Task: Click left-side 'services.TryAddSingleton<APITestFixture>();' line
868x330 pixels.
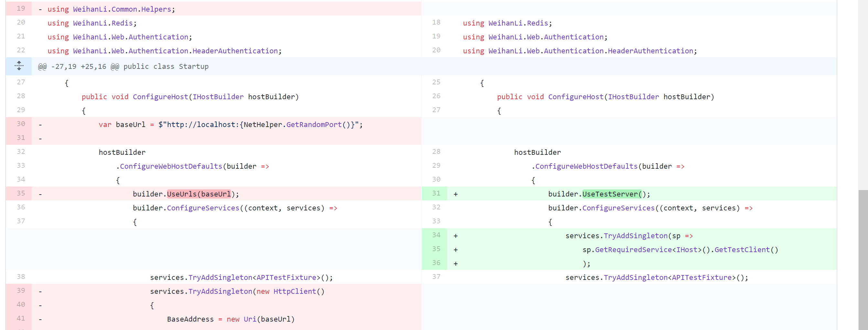Action: tap(241, 277)
